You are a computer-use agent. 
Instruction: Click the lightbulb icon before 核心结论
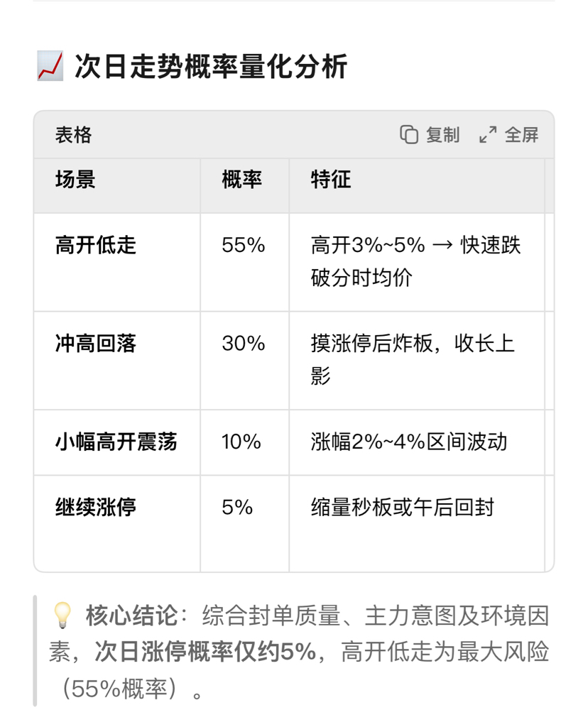point(62,616)
